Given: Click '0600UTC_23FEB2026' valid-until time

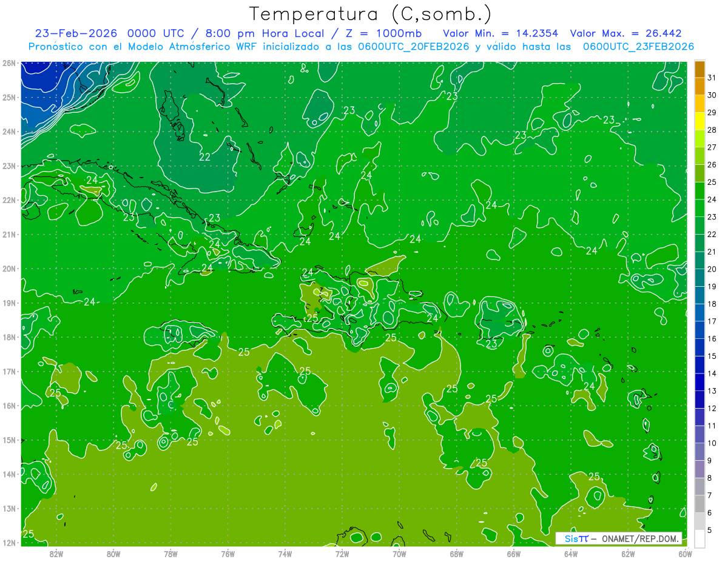Looking at the screenshot, I should (638, 47).
